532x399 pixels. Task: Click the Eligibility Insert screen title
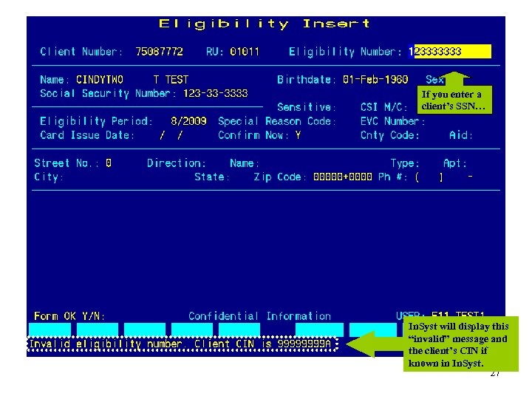(265, 24)
